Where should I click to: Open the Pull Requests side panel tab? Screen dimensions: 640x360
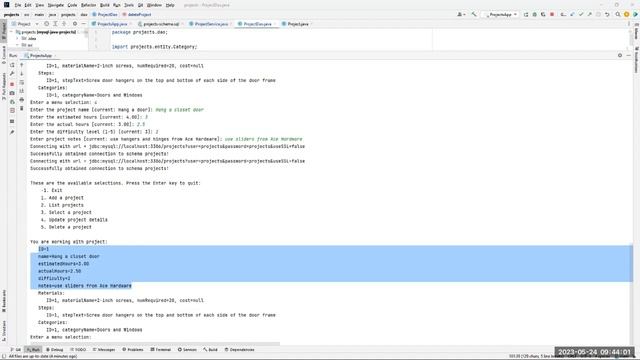point(4,87)
